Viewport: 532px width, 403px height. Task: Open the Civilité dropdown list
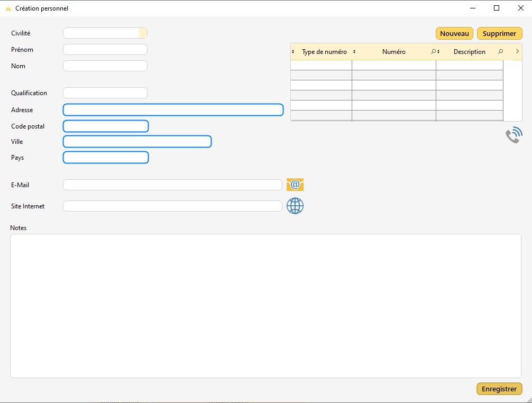click(143, 33)
